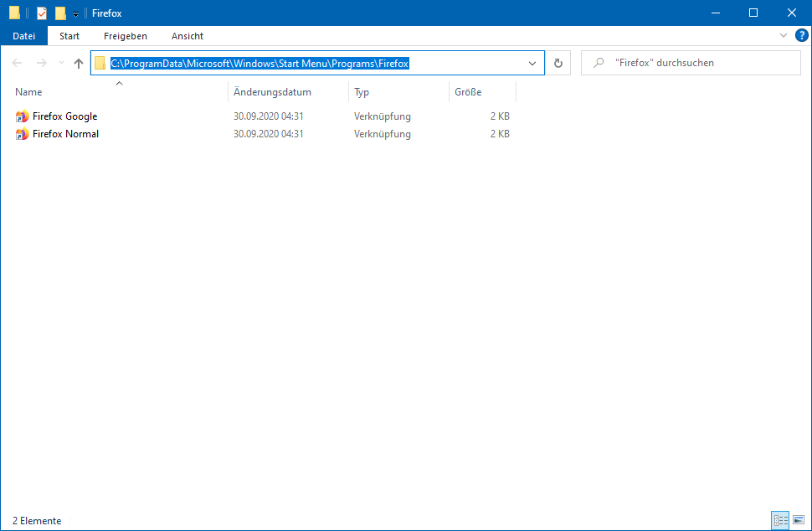Click the Forward navigation arrow
Image resolution: width=812 pixels, height=531 pixels.
point(41,63)
